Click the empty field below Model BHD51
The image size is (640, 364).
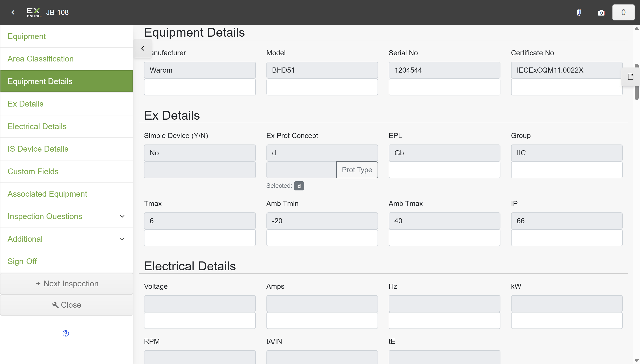(322, 87)
